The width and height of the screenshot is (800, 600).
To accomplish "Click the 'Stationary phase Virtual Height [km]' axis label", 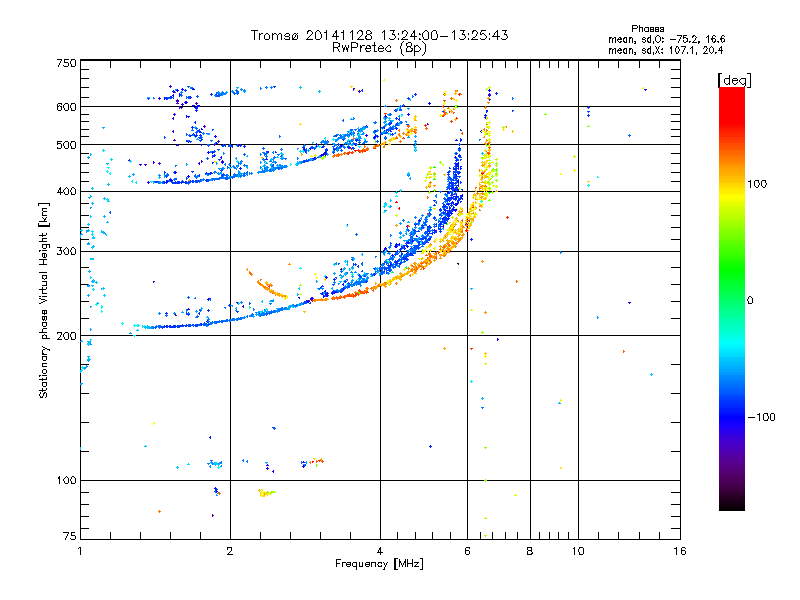I will (44, 300).
